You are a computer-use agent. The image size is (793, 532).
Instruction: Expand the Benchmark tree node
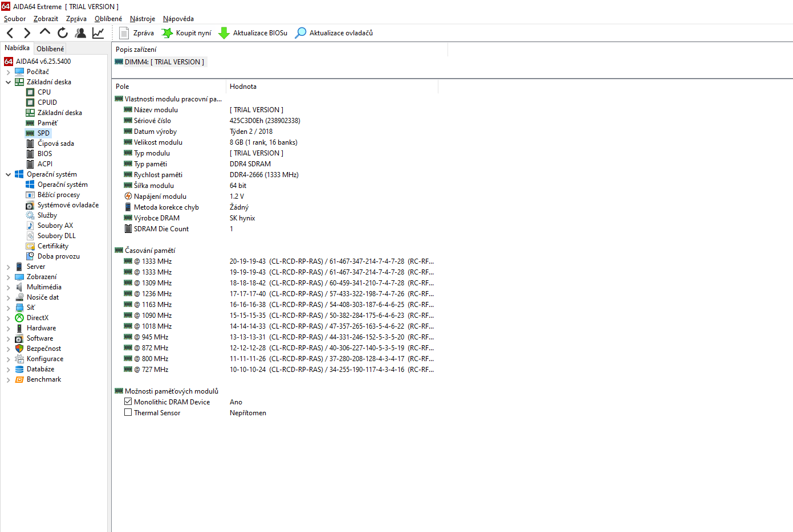(8, 379)
